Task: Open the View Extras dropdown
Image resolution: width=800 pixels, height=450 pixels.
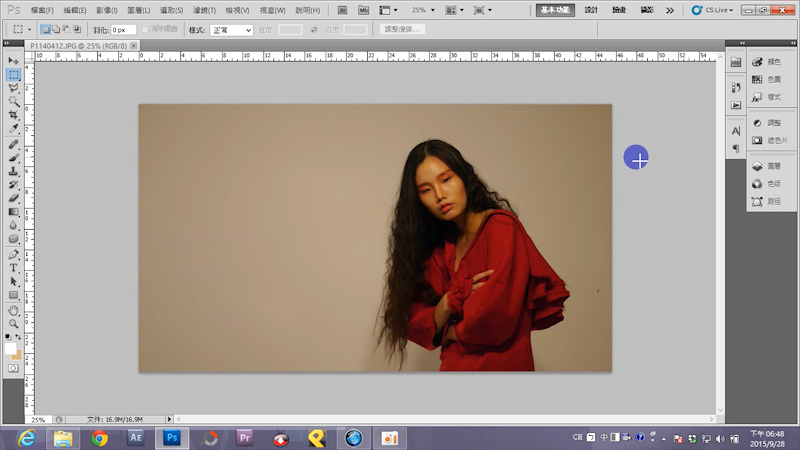Action: (x=388, y=10)
